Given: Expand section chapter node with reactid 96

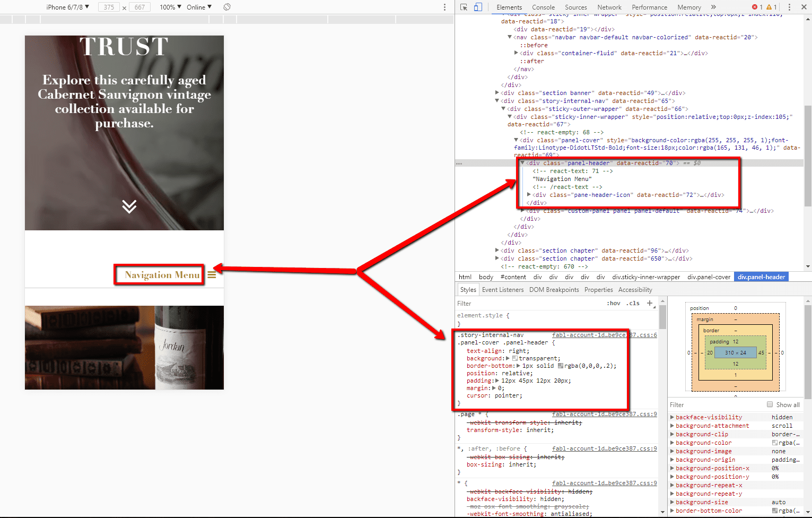Looking at the screenshot, I should pyautogui.click(x=497, y=251).
